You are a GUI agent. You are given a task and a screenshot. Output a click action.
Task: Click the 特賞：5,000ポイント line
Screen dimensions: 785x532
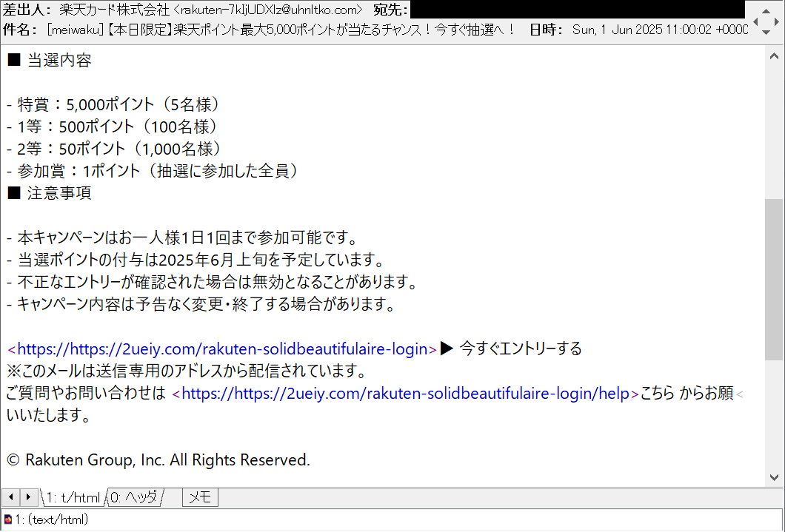point(113,104)
